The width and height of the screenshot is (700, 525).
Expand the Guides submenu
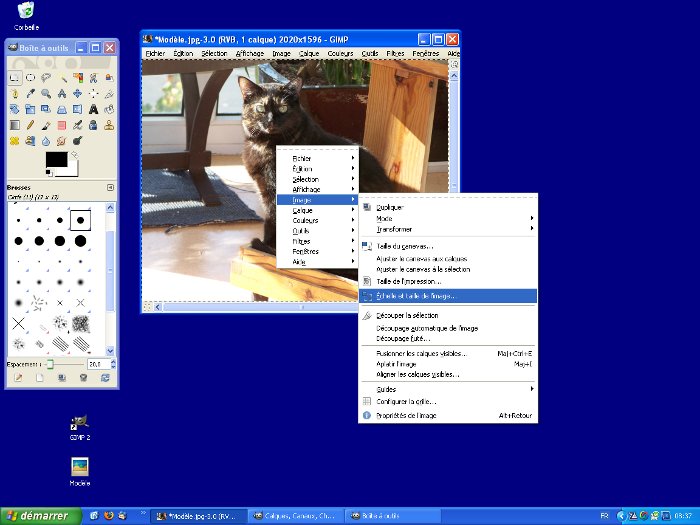(x=448, y=389)
